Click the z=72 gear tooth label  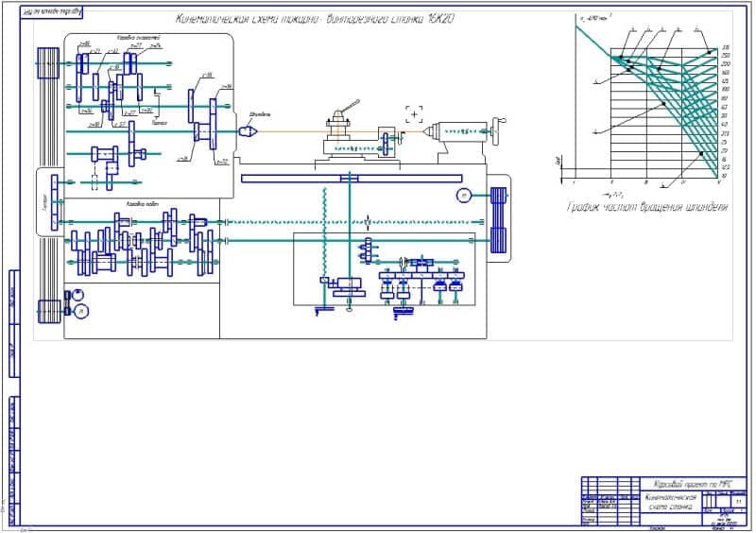(221, 162)
